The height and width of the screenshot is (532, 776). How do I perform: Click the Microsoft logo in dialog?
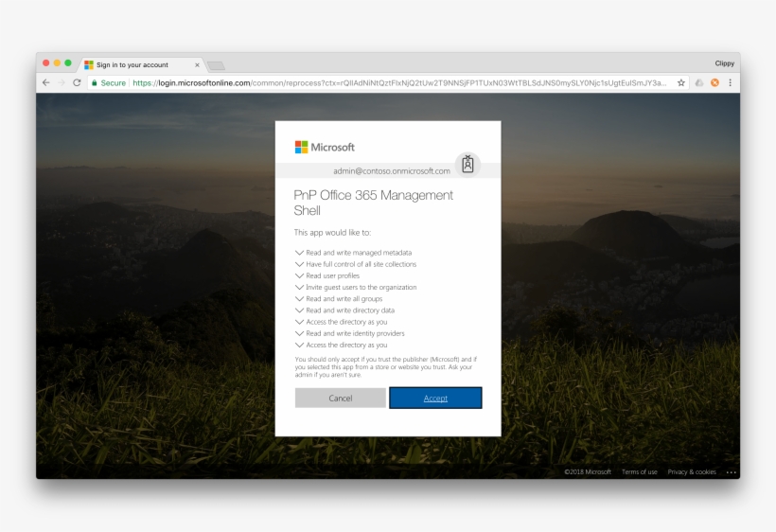pos(325,147)
